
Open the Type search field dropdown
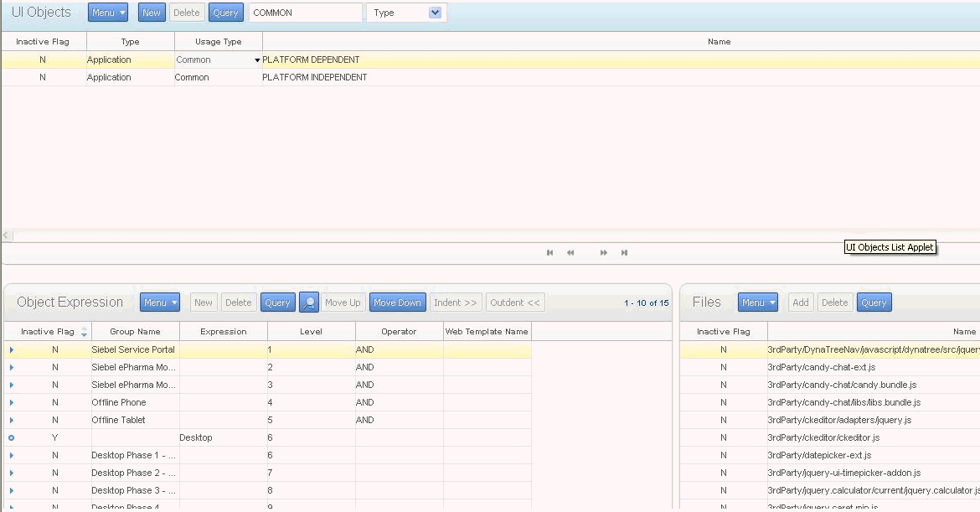[x=435, y=13]
